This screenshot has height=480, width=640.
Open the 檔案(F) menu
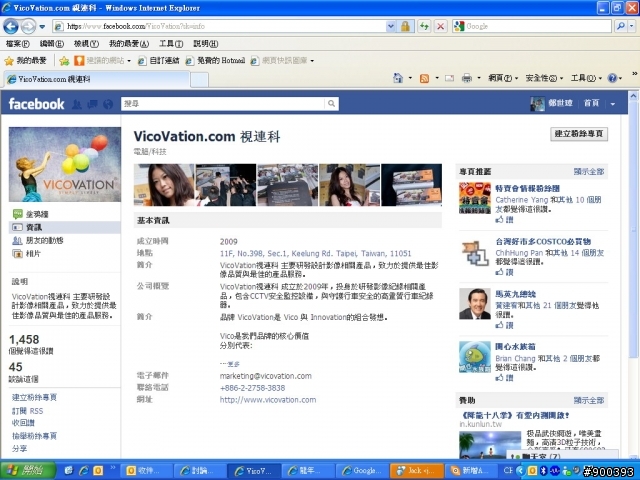18,44
